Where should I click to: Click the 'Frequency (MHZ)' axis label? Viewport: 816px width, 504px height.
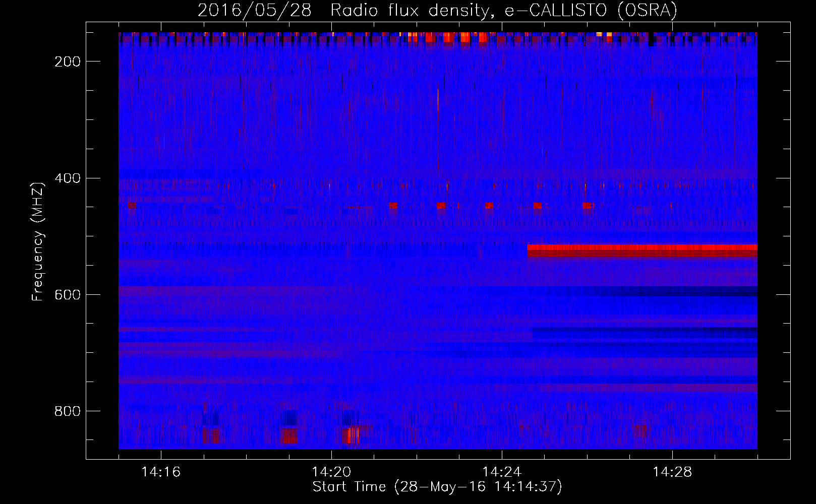[x=38, y=242]
